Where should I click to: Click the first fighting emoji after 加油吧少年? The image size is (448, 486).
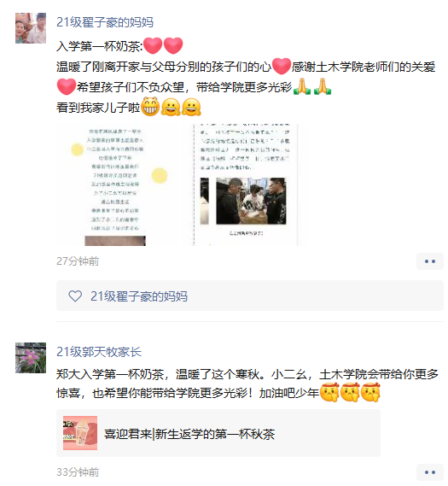329,393
